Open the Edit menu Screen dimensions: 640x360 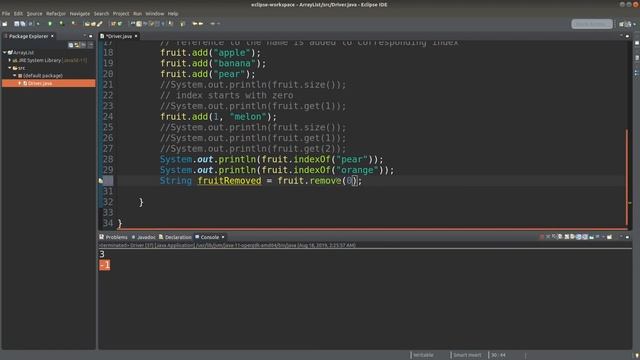[x=18, y=13]
